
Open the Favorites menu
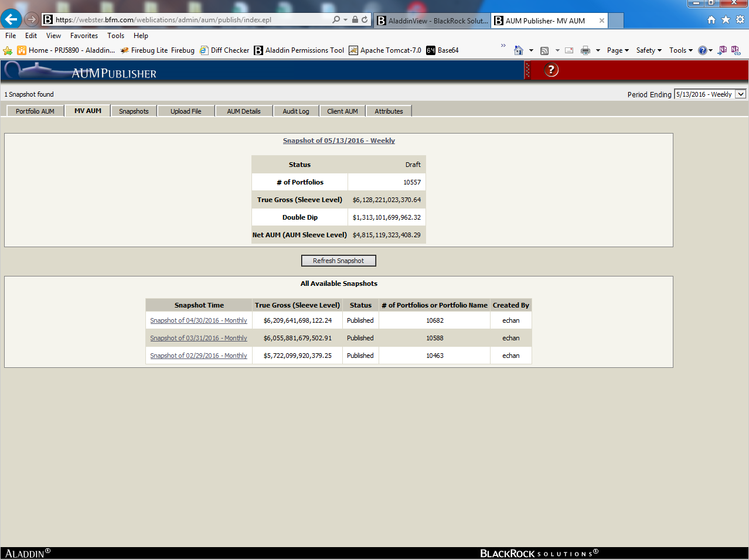[84, 36]
